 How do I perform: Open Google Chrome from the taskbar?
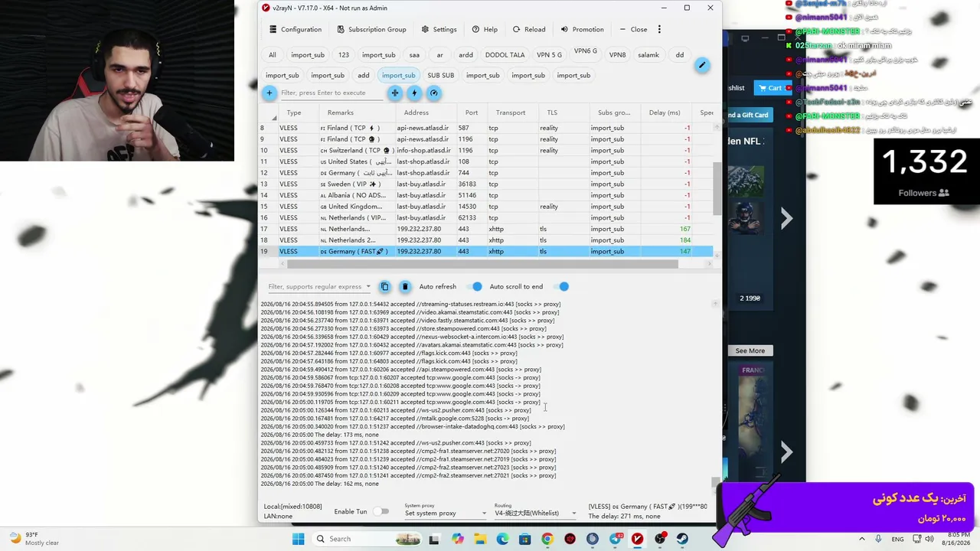[547, 539]
